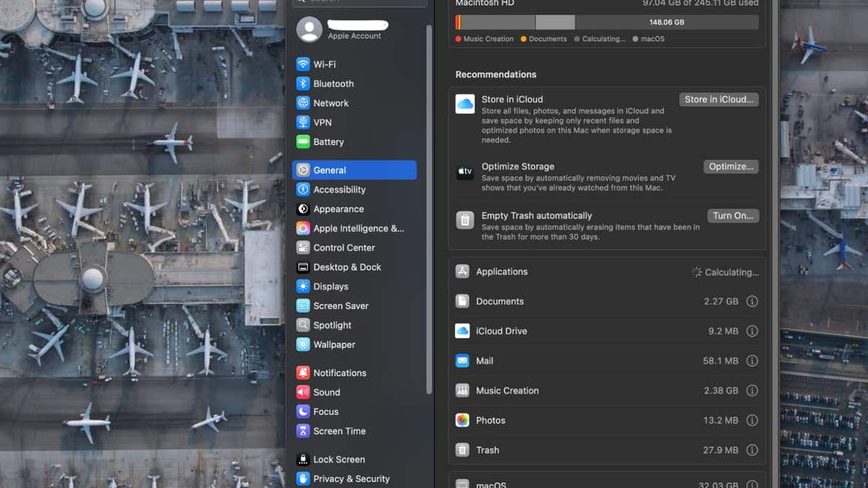Click the Bluetooth icon in the sidebar
868x488 pixels.
click(x=303, y=83)
